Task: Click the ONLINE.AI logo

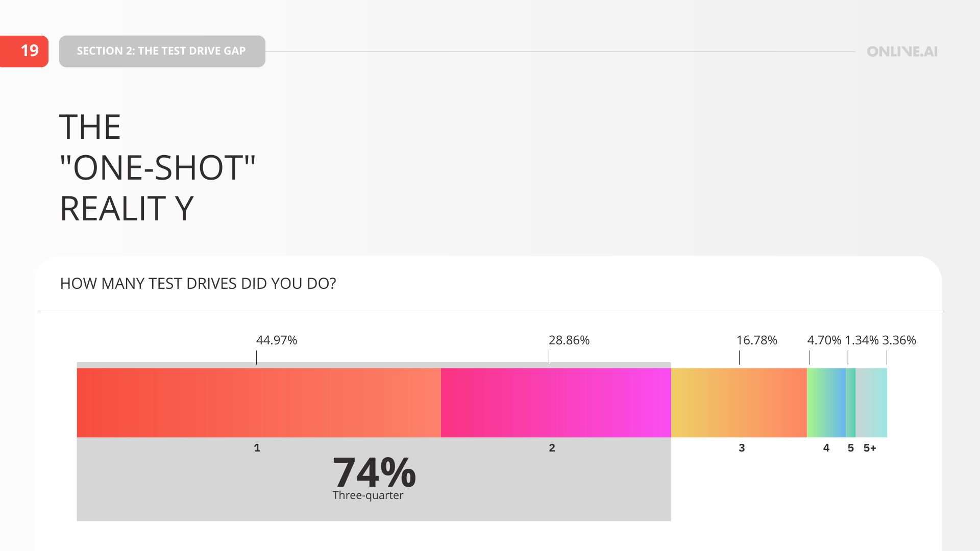Action: pos(902,52)
